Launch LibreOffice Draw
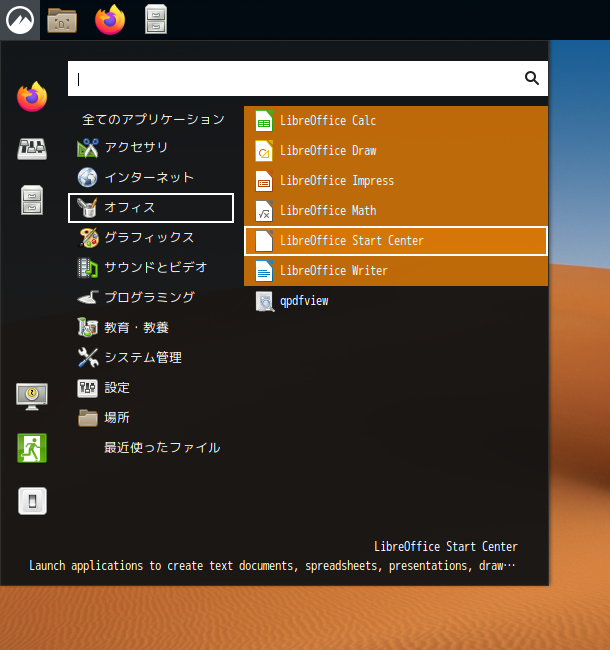Image resolution: width=610 pixels, height=650 pixels. [396, 151]
